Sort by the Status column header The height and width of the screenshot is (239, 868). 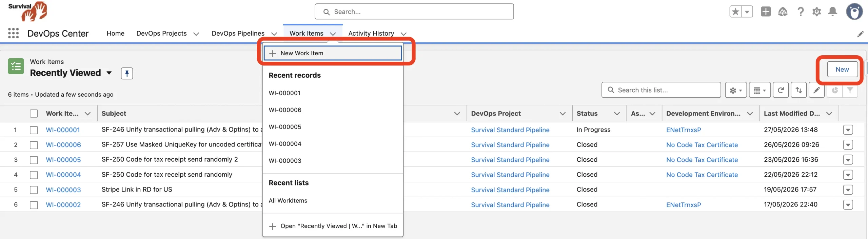tap(587, 114)
